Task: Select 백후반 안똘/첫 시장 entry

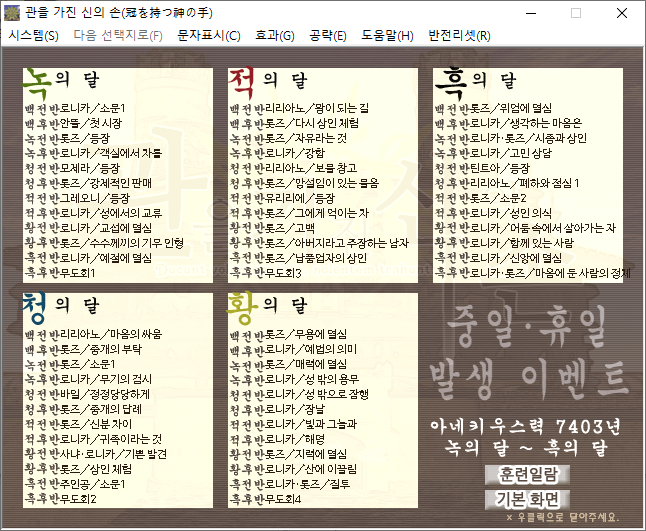Action: pyautogui.click(x=73, y=124)
